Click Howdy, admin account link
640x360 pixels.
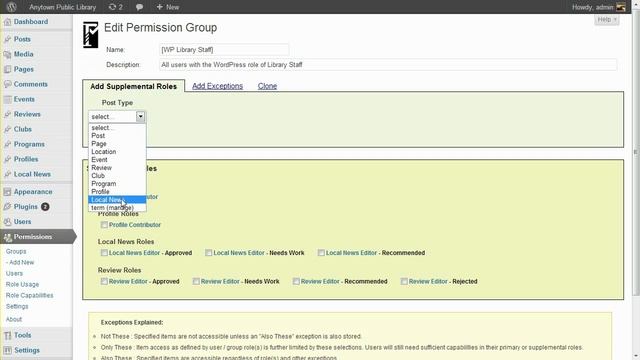point(593,7)
